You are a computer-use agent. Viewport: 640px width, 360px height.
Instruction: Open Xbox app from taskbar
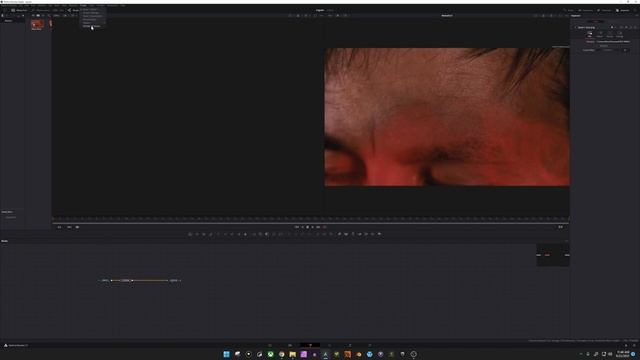pos(271,354)
